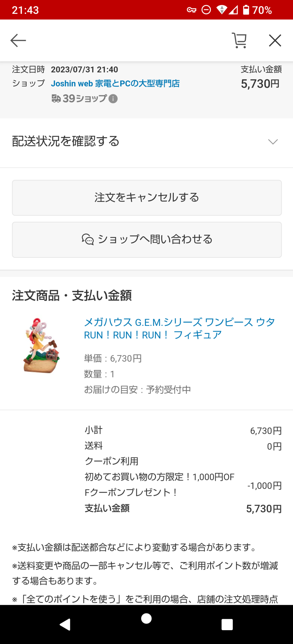Tap the chat bubble inquiry icon
The image size is (293, 644).
[x=88, y=240]
